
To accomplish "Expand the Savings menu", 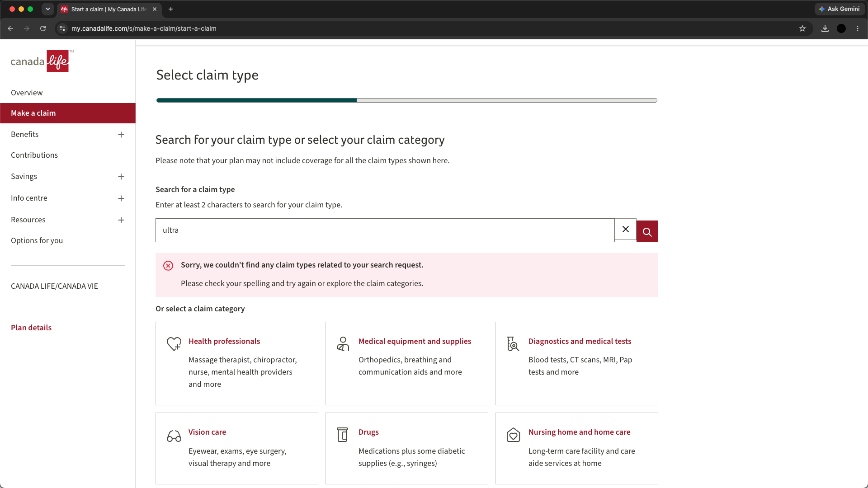I will [x=121, y=177].
